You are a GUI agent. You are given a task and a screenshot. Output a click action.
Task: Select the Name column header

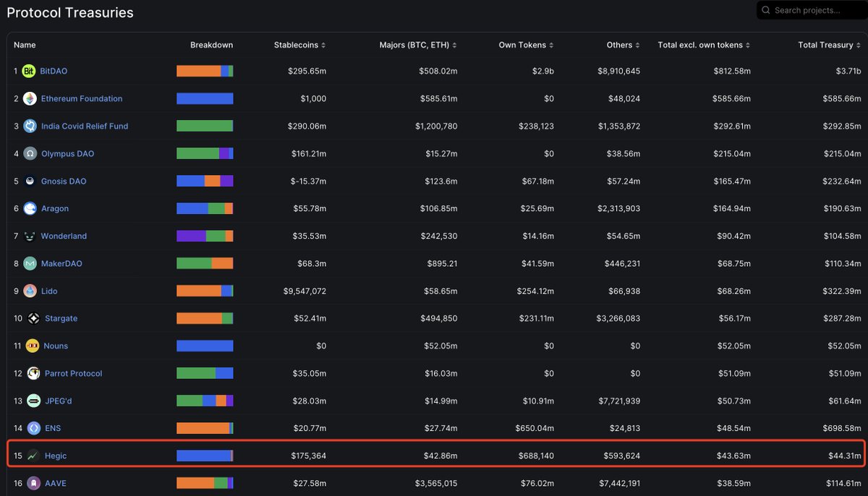24,44
